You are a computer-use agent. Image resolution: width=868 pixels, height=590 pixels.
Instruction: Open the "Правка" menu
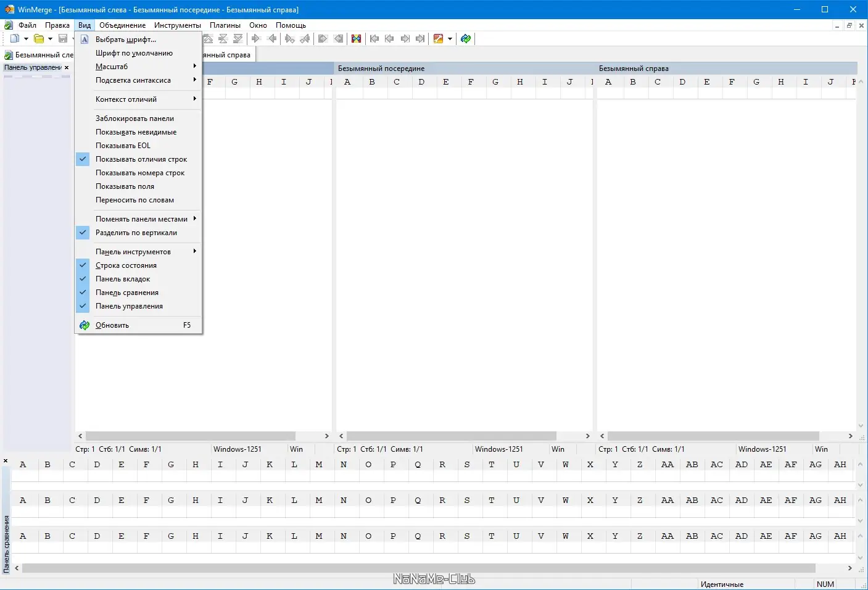click(57, 25)
